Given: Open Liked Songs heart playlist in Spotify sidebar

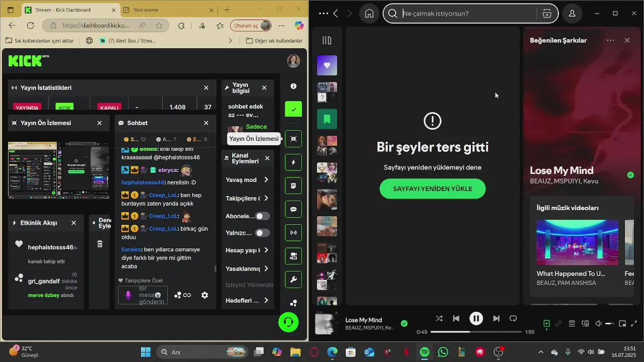Looking at the screenshot, I should [327, 65].
